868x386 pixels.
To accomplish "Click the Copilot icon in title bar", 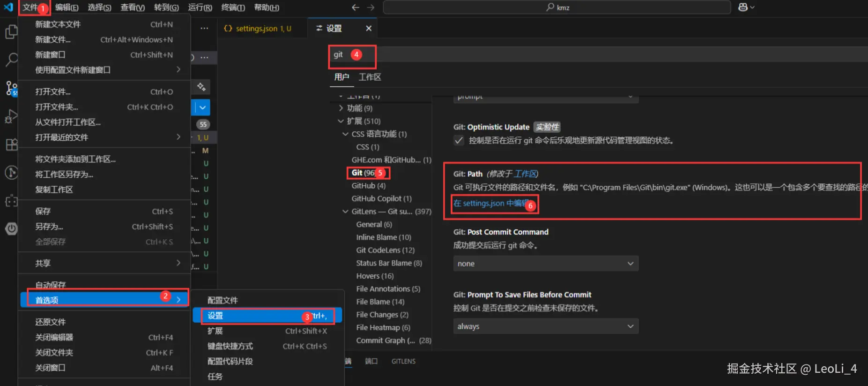I will (742, 7).
